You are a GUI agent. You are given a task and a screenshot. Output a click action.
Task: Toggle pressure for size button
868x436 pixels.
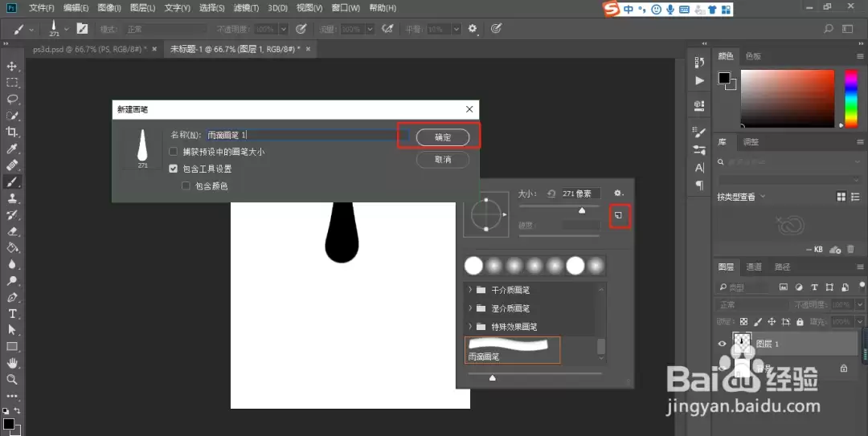click(496, 28)
